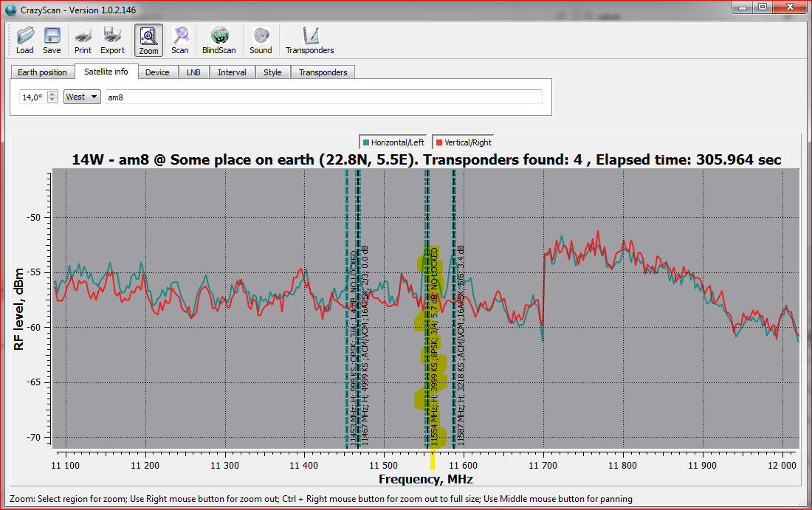The width and height of the screenshot is (812, 510).
Task: Select the LNB tab
Action: pyautogui.click(x=193, y=72)
